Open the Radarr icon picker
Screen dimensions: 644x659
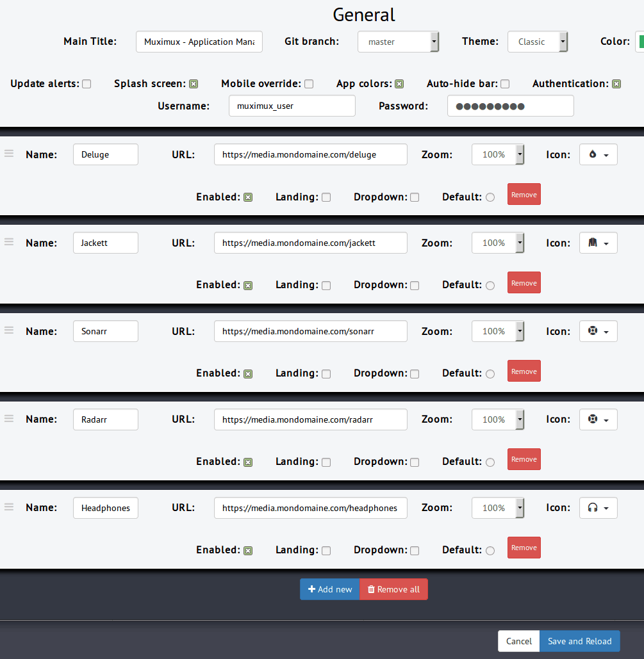[598, 419]
